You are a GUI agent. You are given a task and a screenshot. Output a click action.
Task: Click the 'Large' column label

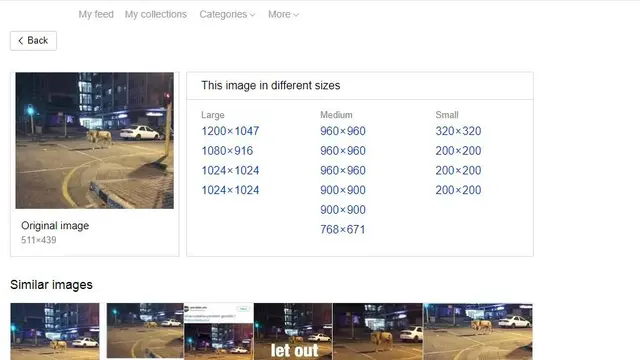click(x=213, y=115)
